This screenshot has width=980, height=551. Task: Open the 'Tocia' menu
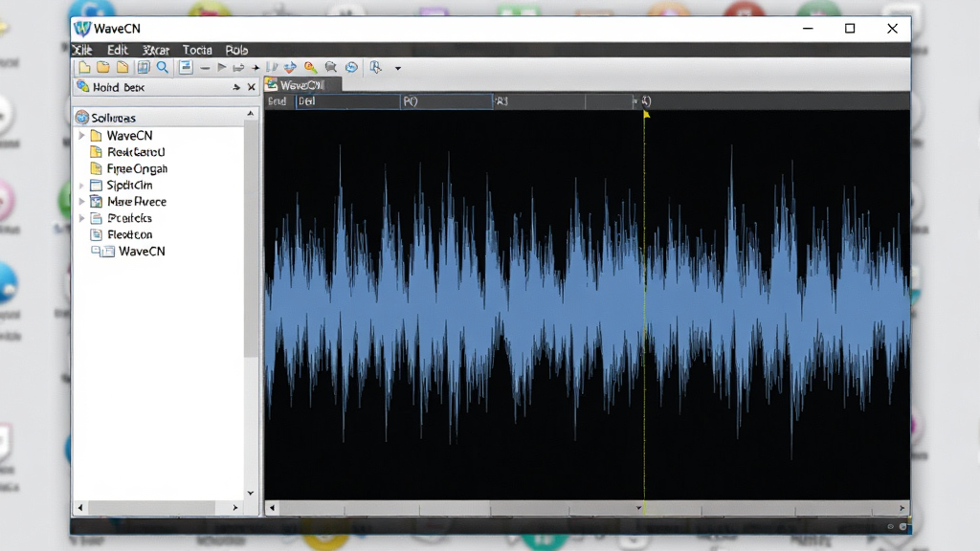[x=197, y=50]
